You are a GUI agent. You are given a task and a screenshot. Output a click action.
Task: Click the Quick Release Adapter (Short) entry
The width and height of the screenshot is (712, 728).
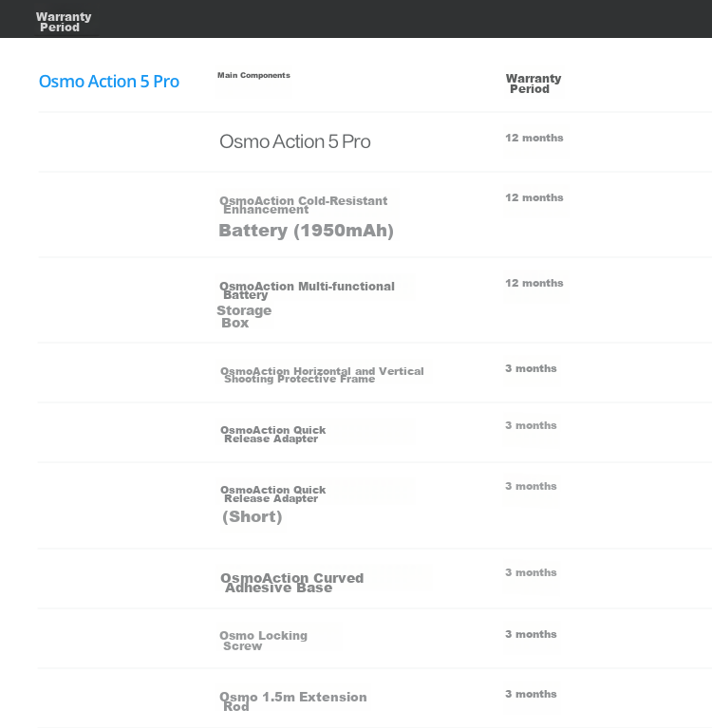(x=272, y=504)
